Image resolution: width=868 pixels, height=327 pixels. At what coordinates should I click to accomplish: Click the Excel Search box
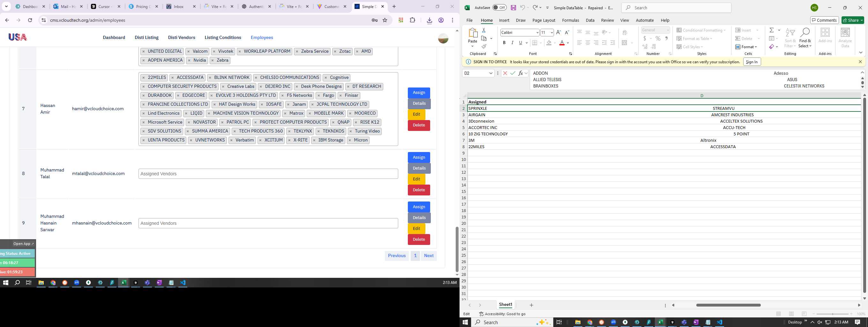pos(676,7)
